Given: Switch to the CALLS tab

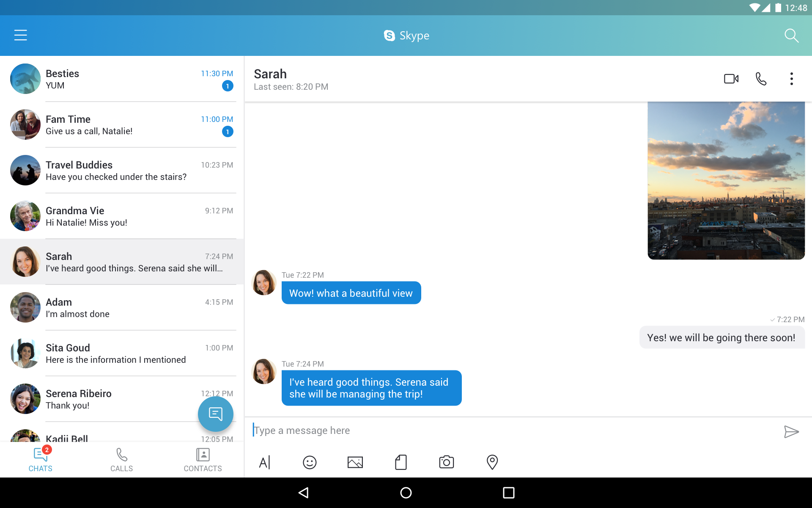Looking at the screenshot, I should (x=121, y=458).
